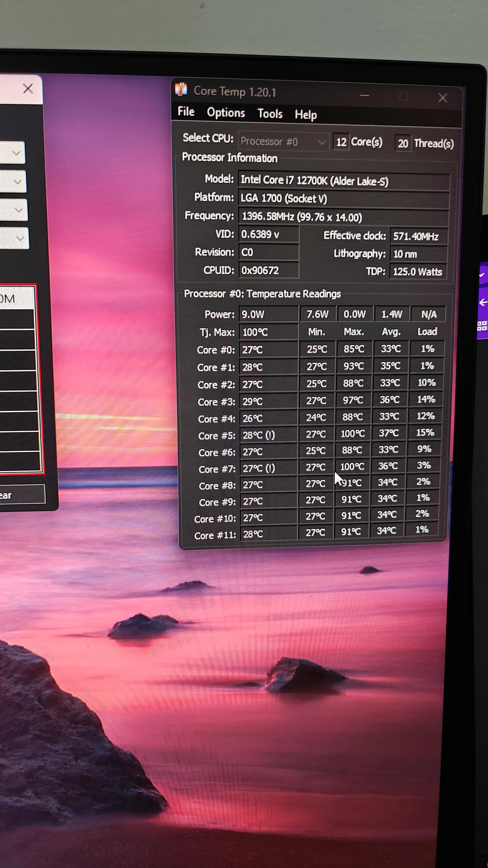Click the Tj. Max value '100°C'
The height and width of the screenshot is (868, 488).
(269, 332)
